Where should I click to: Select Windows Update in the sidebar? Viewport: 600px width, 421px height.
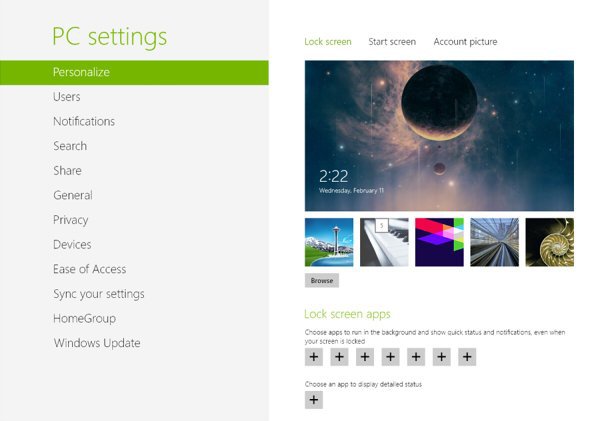click(97, 343)
